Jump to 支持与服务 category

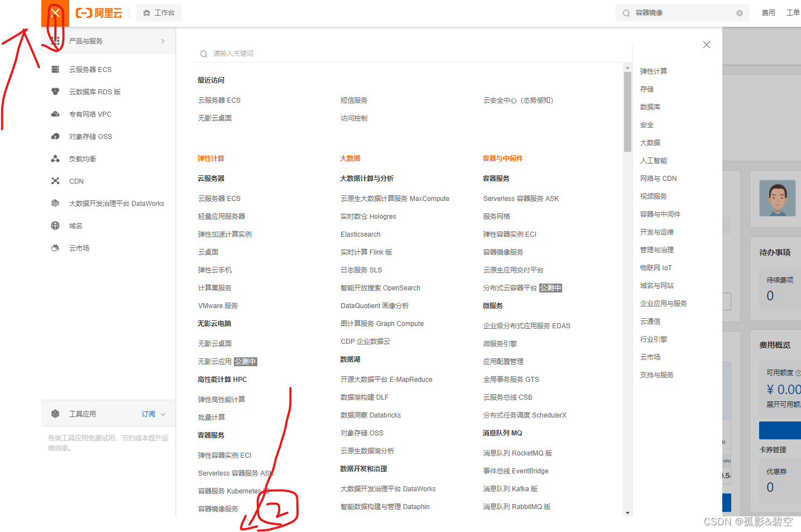click(657, 375)
